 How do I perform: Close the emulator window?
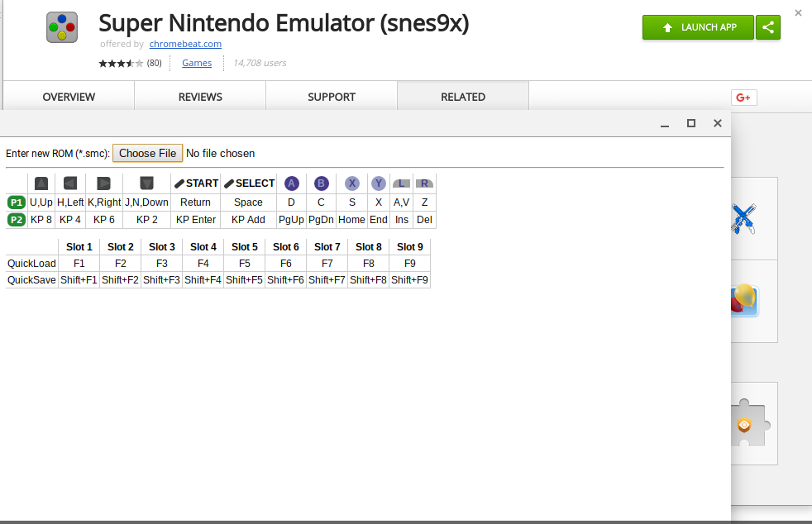[717, 123]
